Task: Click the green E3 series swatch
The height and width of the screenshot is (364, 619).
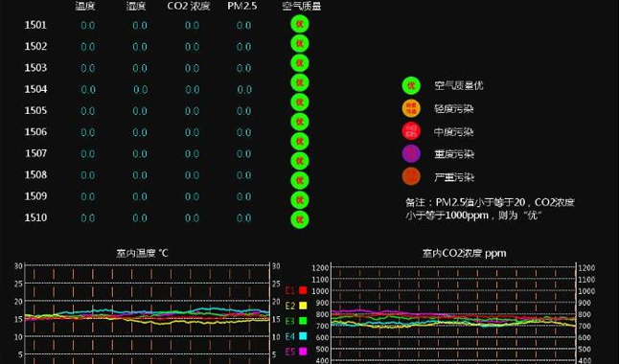Action: pos(303,321)
